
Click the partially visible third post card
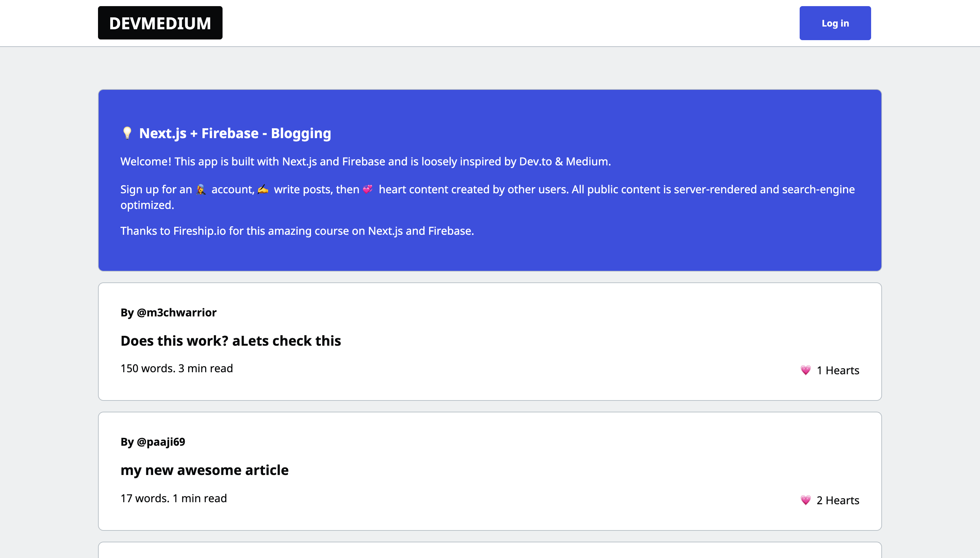coord(489,550)
